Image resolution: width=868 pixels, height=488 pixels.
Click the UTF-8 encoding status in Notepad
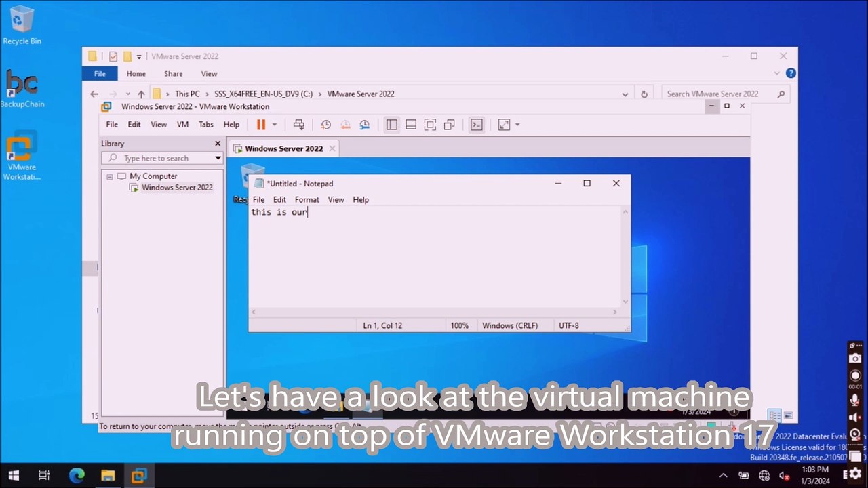568,326
